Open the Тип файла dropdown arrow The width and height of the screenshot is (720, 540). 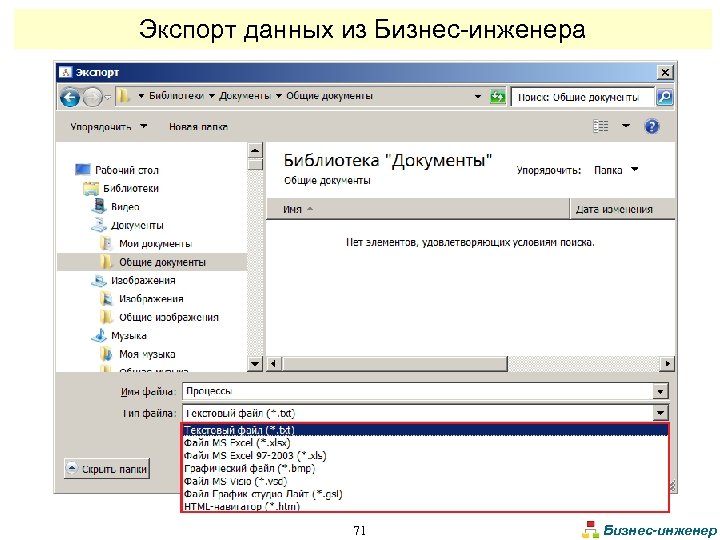tap(660, 413)
